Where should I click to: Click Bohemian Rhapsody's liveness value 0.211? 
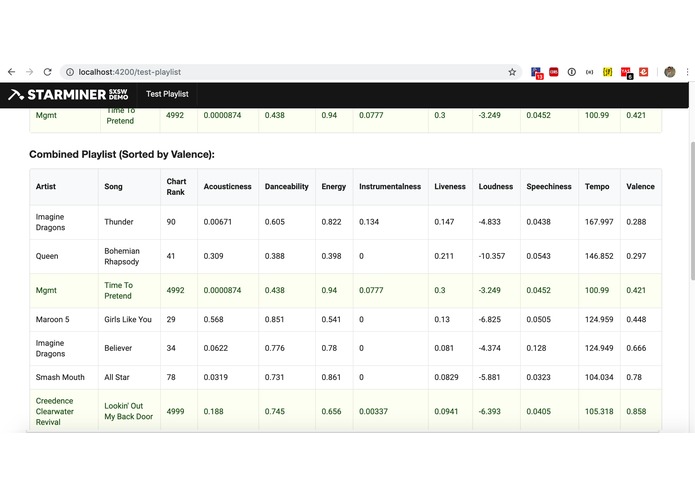pos(444,256)
